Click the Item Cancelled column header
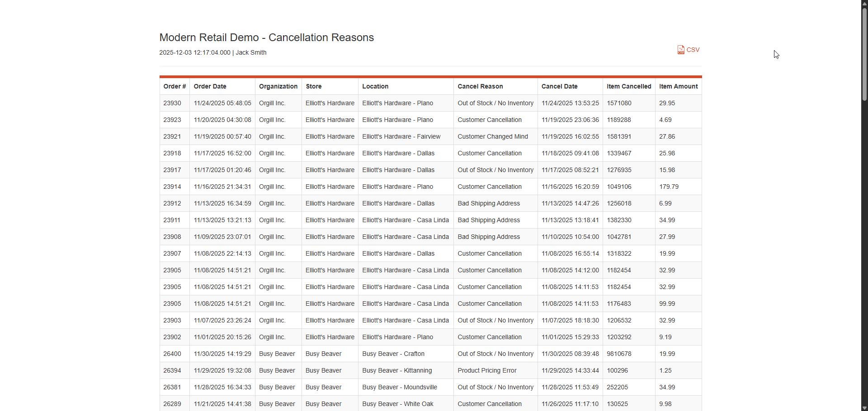The height and width of the screenshot is (411, 868). pyautogui.click(x=629, y=86)
